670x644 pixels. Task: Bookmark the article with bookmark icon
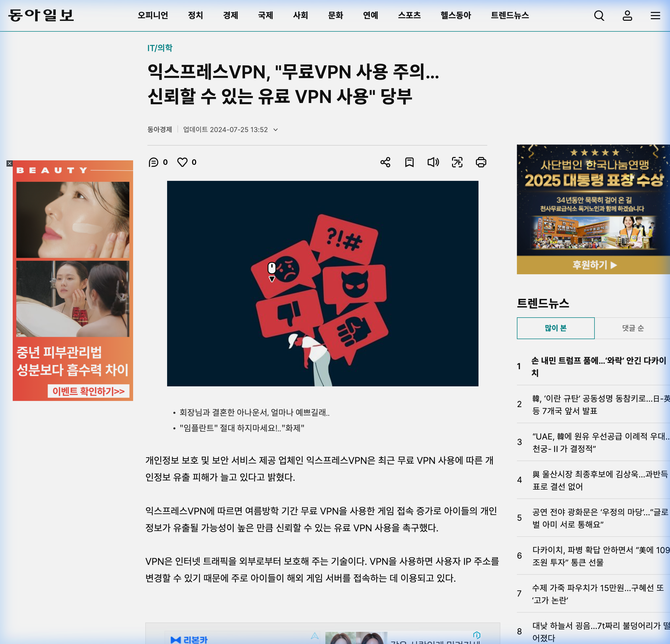(409, 162)
